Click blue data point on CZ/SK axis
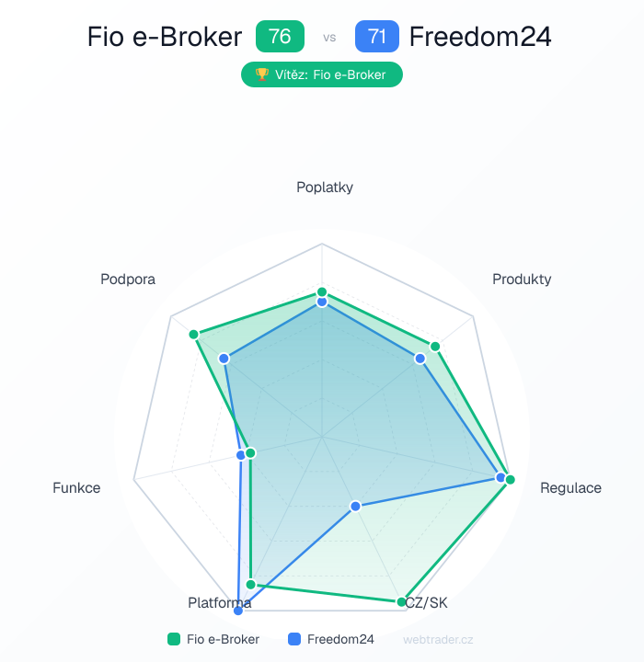The image size is (644, 662). click(x=354, y=507)
